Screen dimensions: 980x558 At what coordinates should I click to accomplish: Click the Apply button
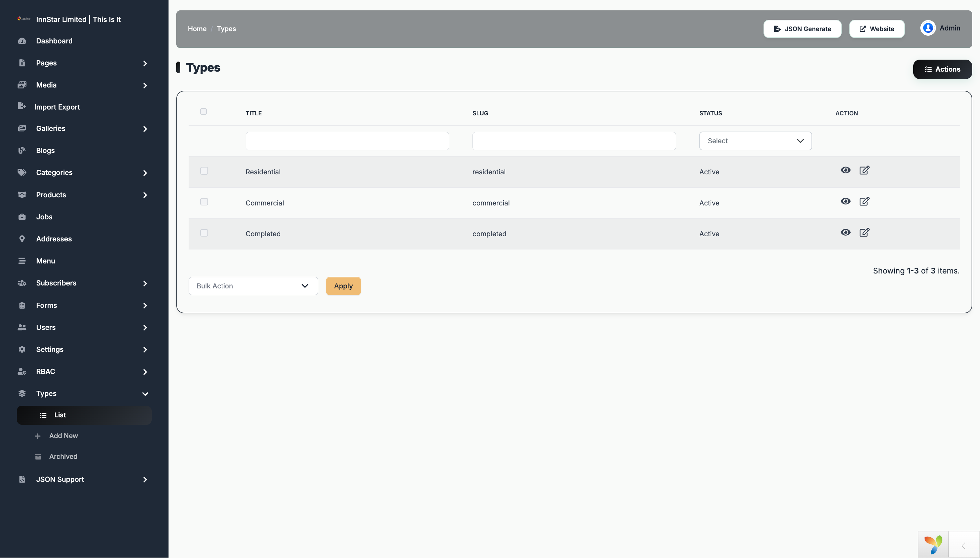pos(344,286)
